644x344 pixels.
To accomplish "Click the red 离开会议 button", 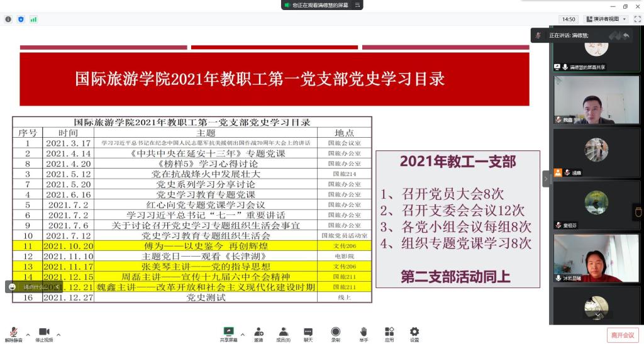I will coord(621,335).
